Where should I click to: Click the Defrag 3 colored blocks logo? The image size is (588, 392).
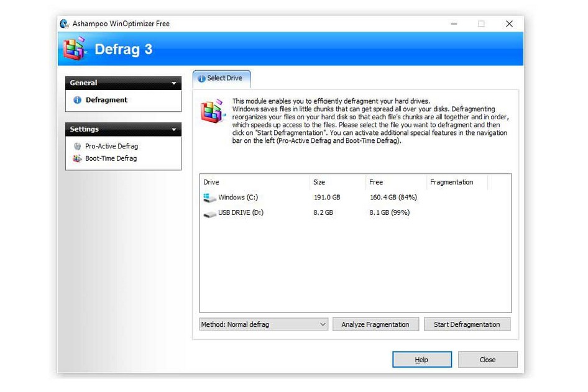74,48
